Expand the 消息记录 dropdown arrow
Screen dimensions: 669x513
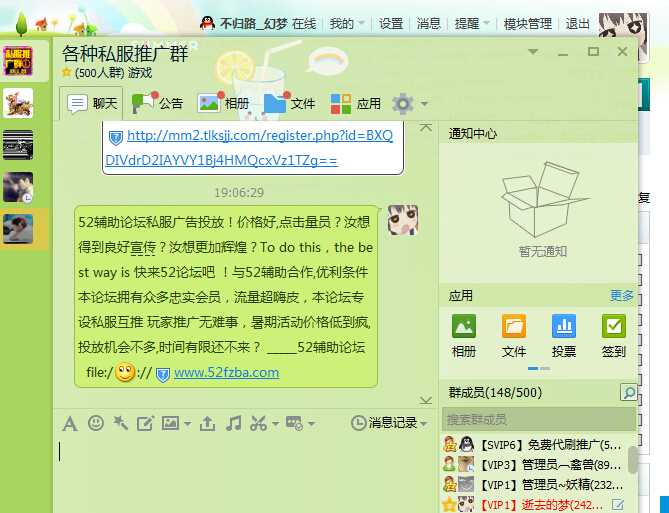click(423, 424)
